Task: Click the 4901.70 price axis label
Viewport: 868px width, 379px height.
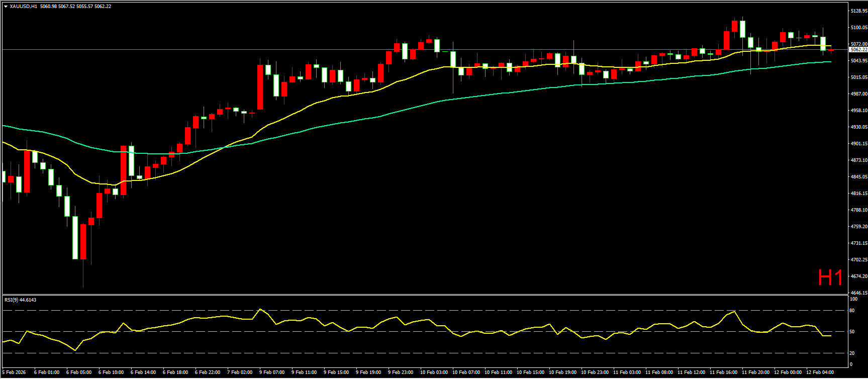Action: 858,144
